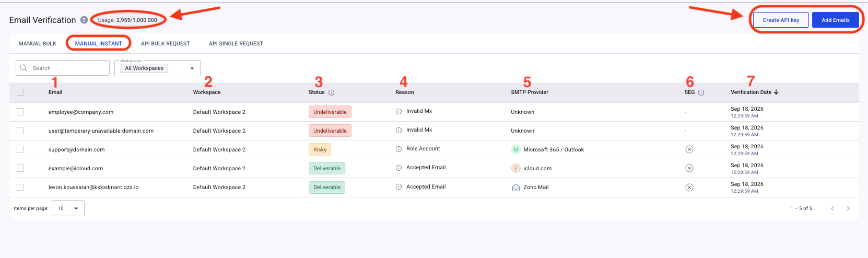Click the Verification Date sort arrow
The height and width of the screenshot is (258, 868).
tap(776, 92)
